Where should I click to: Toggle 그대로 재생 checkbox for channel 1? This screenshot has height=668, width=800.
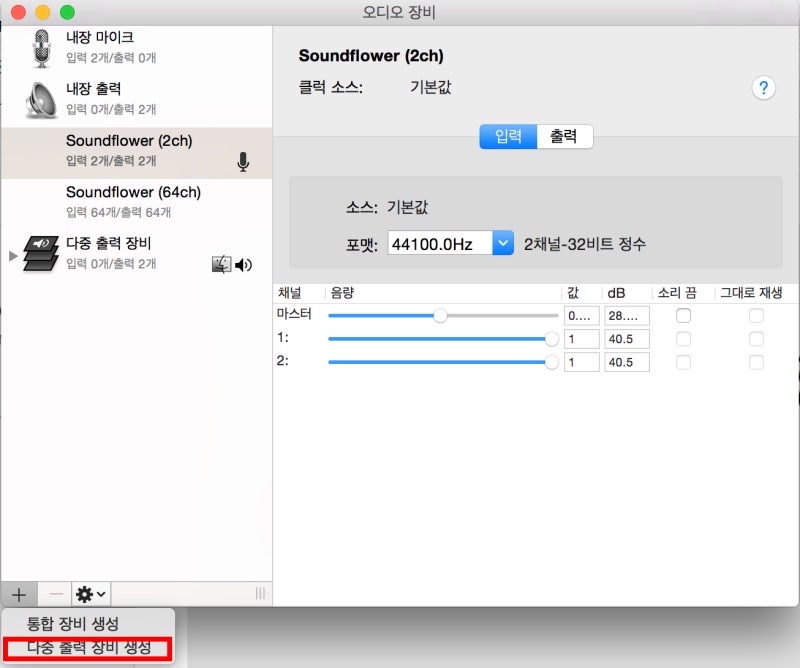click(x=756, y=339)
